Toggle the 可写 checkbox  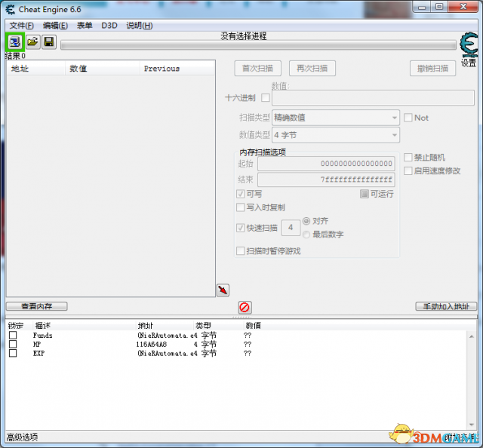[240, 194]
